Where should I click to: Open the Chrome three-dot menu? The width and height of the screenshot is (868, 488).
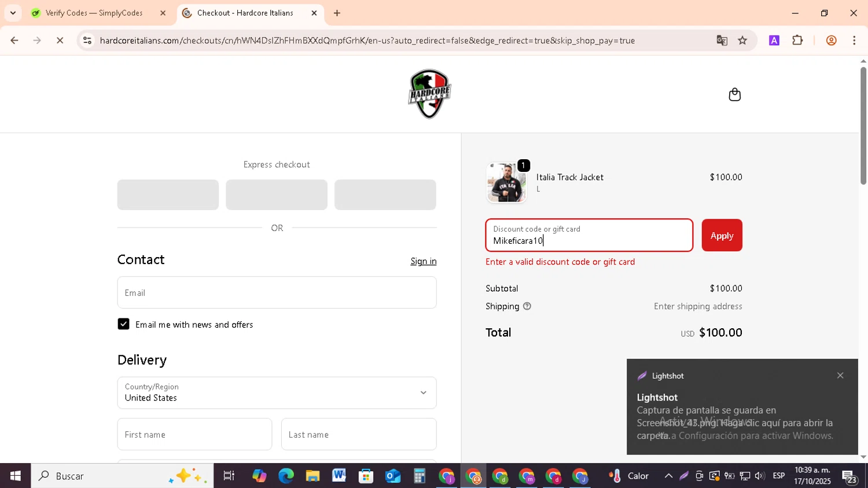point(854,41)
